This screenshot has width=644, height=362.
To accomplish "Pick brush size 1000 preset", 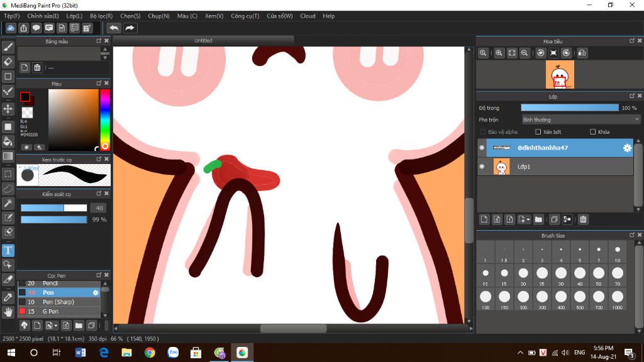I will 618,299.
